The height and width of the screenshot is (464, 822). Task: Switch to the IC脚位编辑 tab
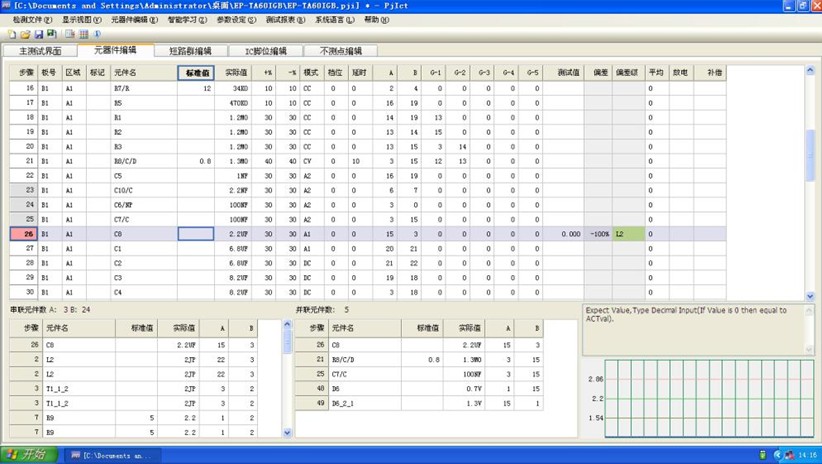265,51
